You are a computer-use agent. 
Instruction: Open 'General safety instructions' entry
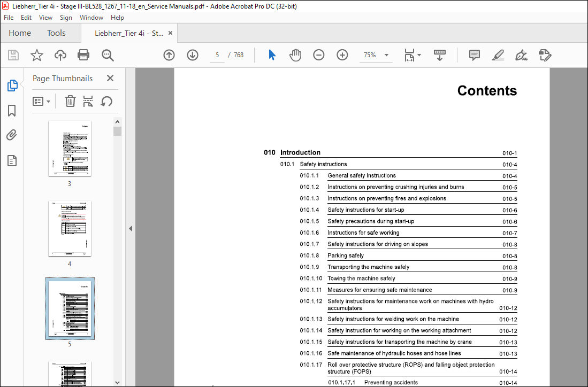pos(408,176)
